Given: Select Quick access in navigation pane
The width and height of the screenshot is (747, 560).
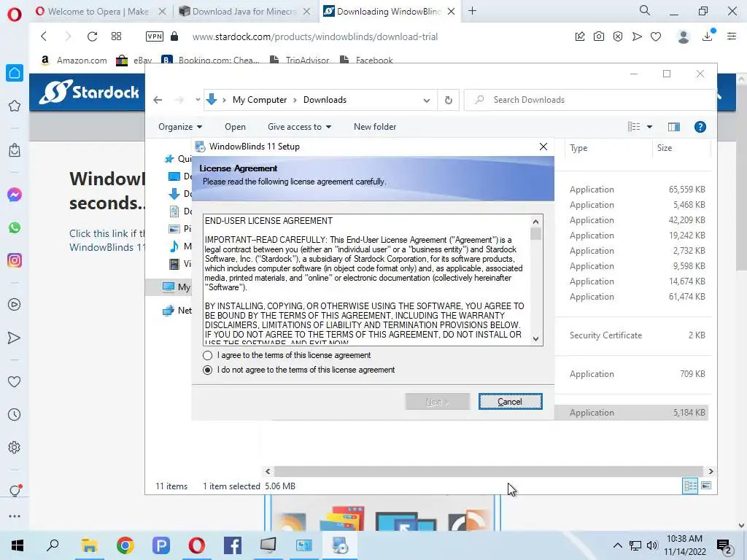Looking at the screenshot, I should coord(177,159).
